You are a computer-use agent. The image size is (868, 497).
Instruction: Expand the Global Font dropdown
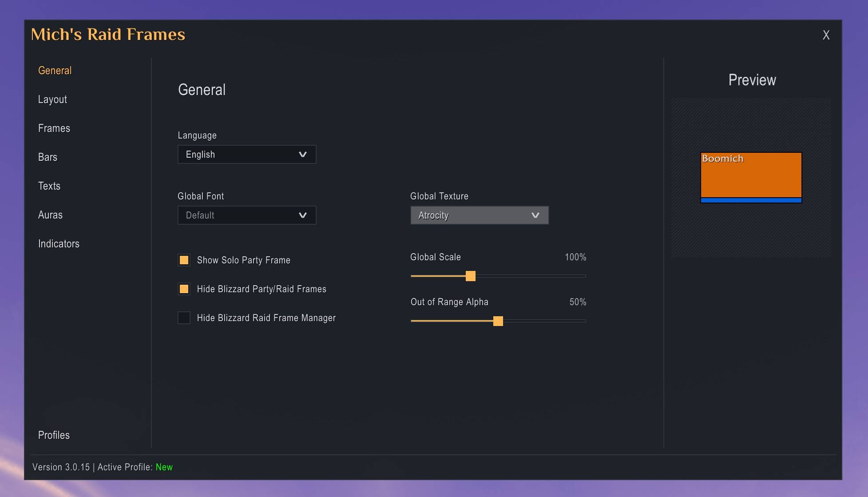click(247, 215)
